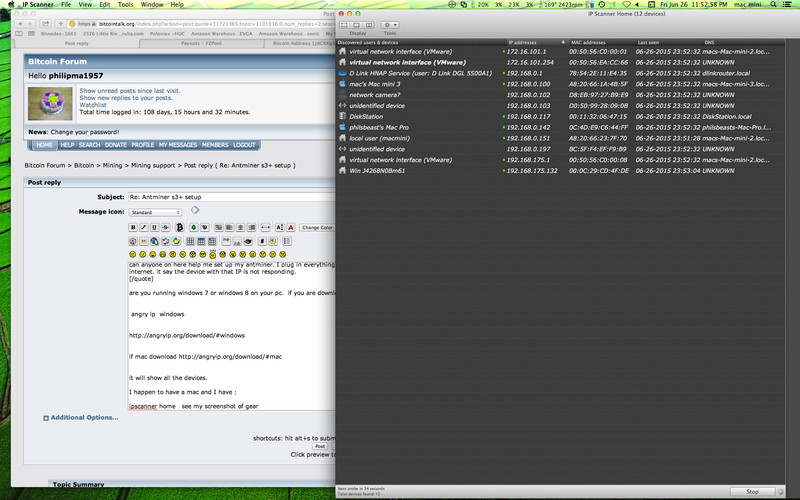
Task: Click Mining support breadcrumb link
Action: click(153, 165)
